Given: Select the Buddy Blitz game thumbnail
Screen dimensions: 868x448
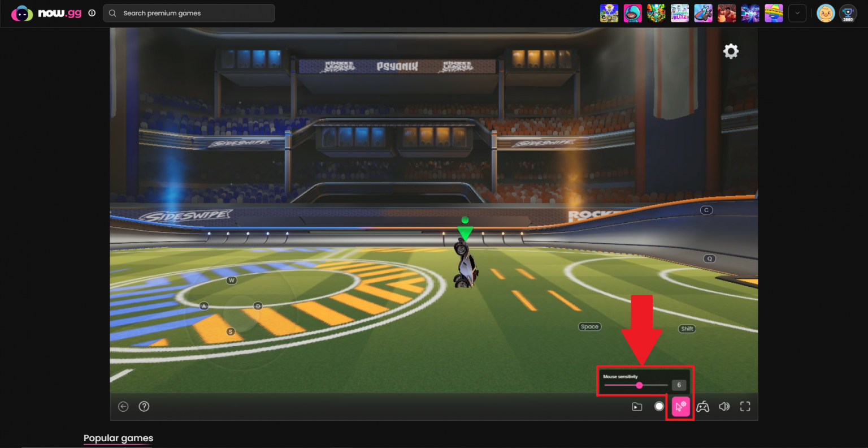Looking at the screenshot, I should pyautogui.click(x=680, y=13).
